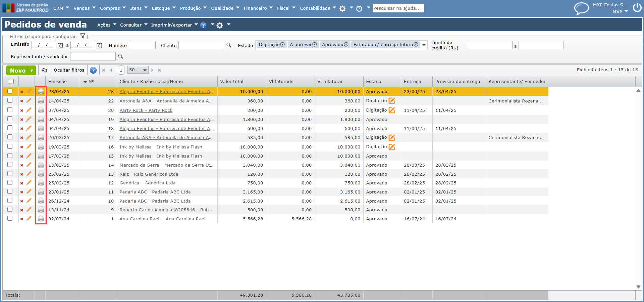644x302 pixels.
Task: Open the Financeiro menu
Action: (258, 8)
